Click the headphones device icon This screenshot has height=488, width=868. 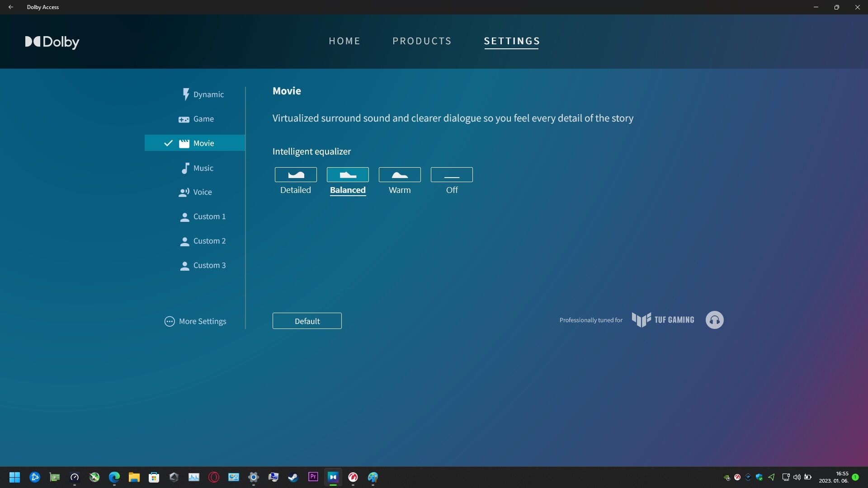pyautogui.click(x=714, y=320)
